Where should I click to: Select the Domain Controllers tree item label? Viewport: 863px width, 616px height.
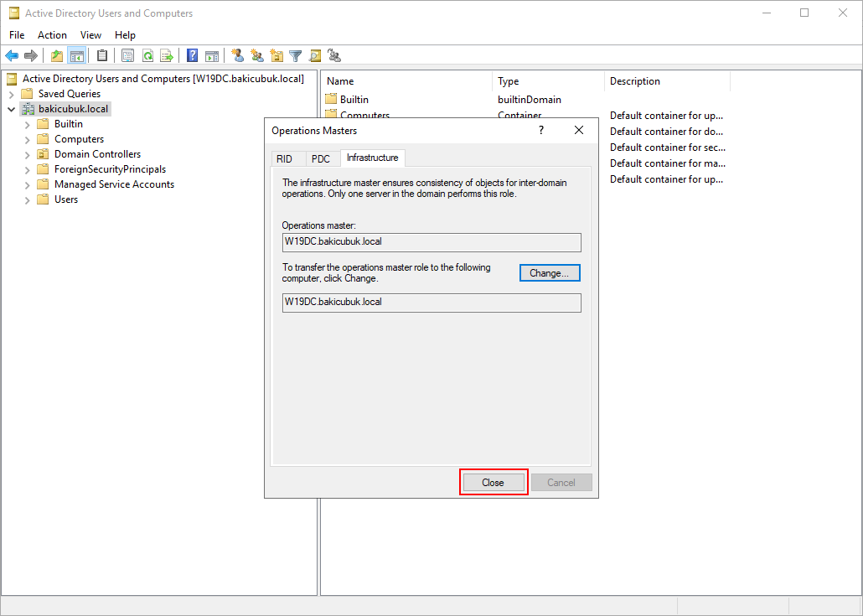97,154
